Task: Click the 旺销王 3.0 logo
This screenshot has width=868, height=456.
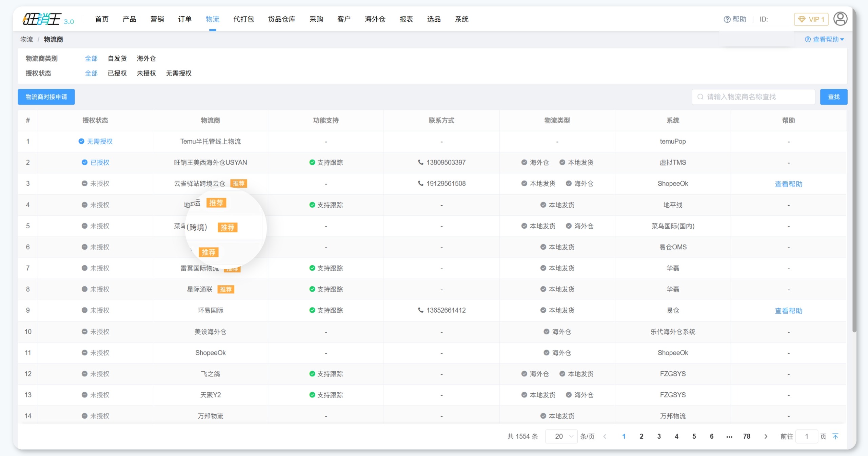Action: coord(48,19)
